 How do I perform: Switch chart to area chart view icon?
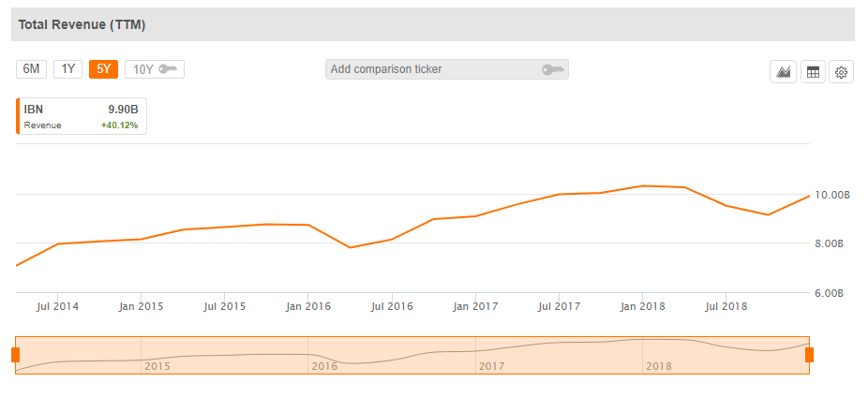[x=783, y=72]
